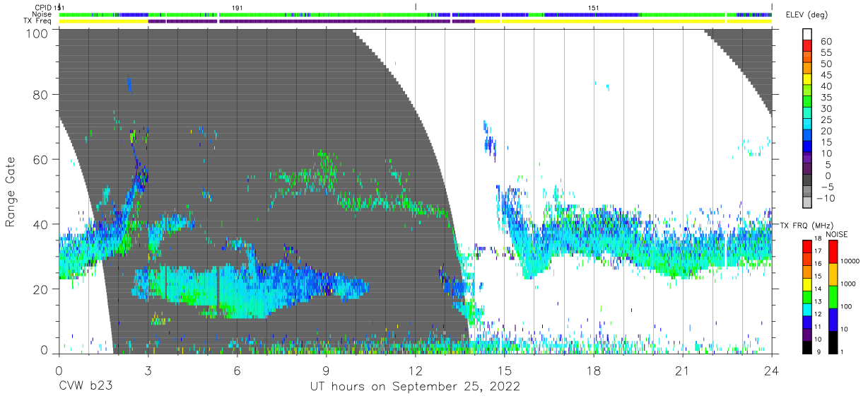The image size is (868, 401).
Task: Select the yellow 14–15 MHz TX FRQ swatch
Action: click(807, 283)
